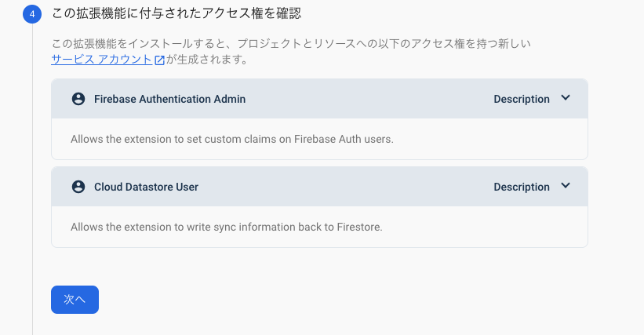Screen dimensions: 644x335
Task: Click the Firebase Authentication Admin header bar
Action: pyautogui.click(x=319, y=99)
